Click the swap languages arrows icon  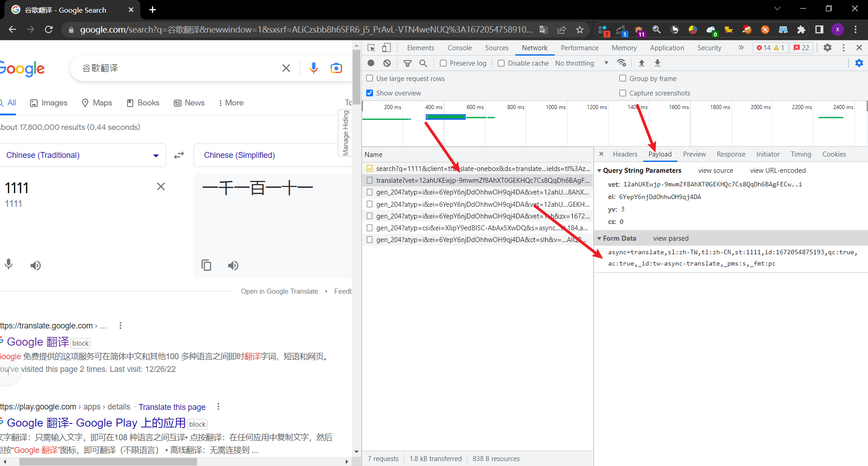(179, 155)
